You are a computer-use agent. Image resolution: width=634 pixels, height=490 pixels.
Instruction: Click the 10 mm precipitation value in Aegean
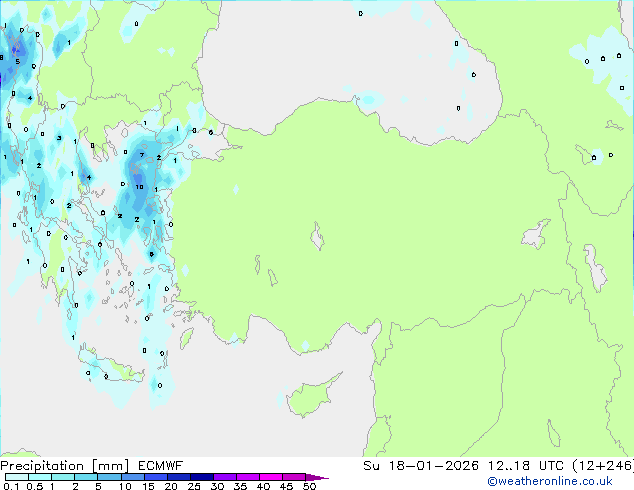tap(140, 187)
